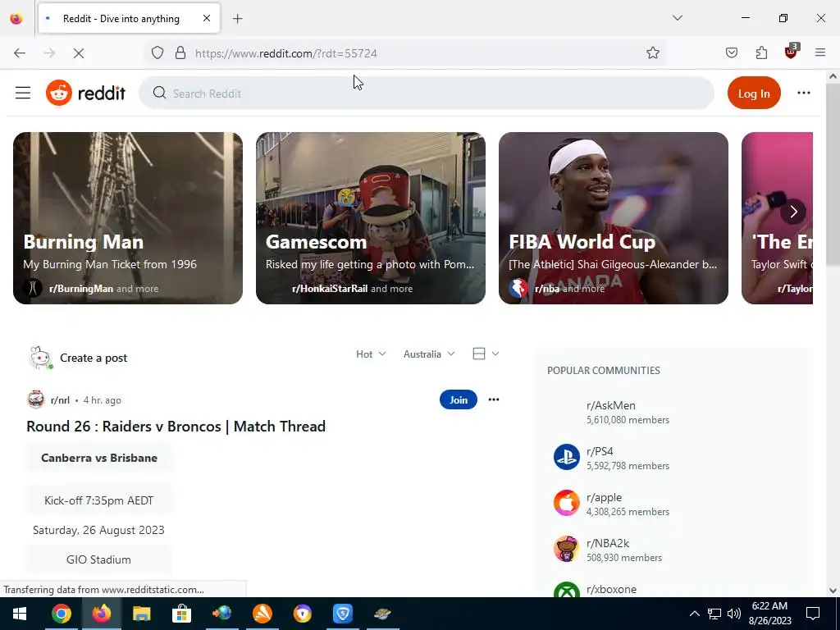Open Microsoft Store from the taskbar
The height and width of the screenshot is (630, 840).
(181, 614)
